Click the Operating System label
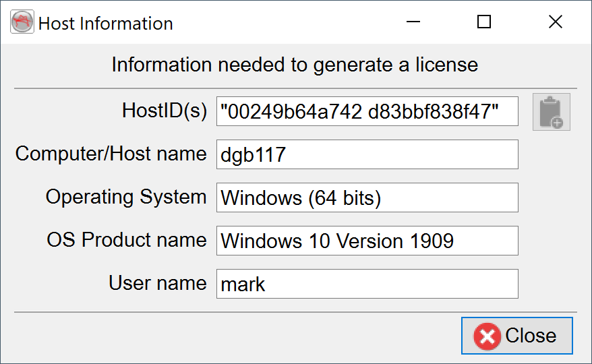This screenshot has height=364, width=592. point(125,197)
